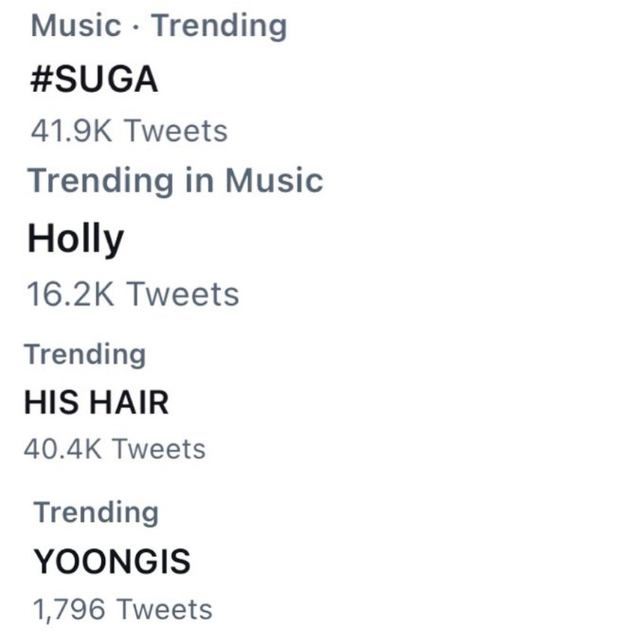Click the Trending label above YOONGIS
The width and height of the screenshot is (644, 644).
click(x=96, y=513)
